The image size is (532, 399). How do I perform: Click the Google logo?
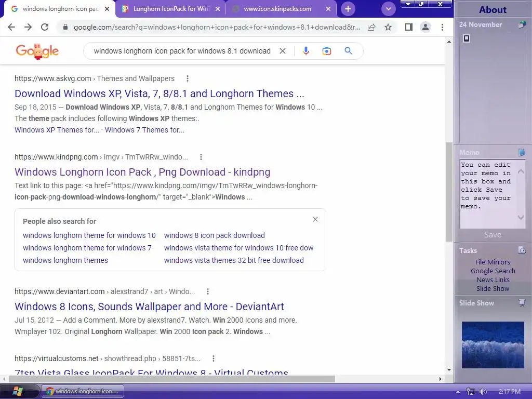coord(37,51)
